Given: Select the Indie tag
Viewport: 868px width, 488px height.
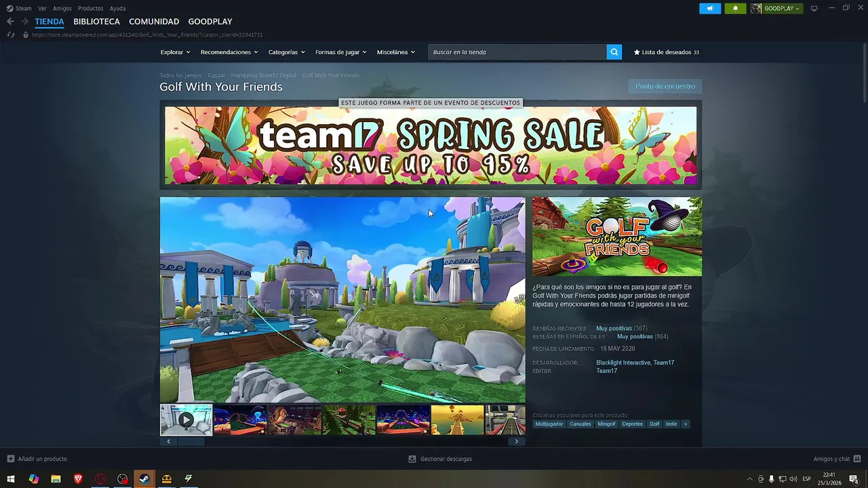Looking at the screenshot, I should pos(671,424).
